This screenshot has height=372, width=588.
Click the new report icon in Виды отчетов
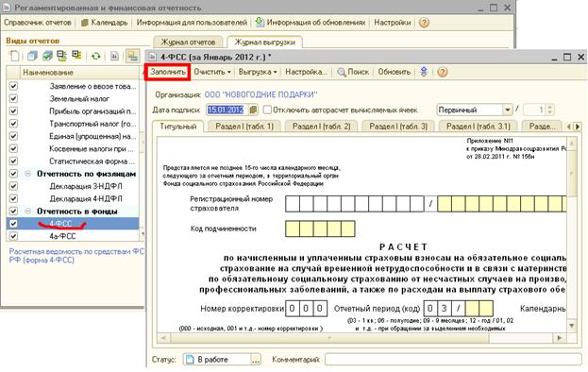(x=14, y=57)
